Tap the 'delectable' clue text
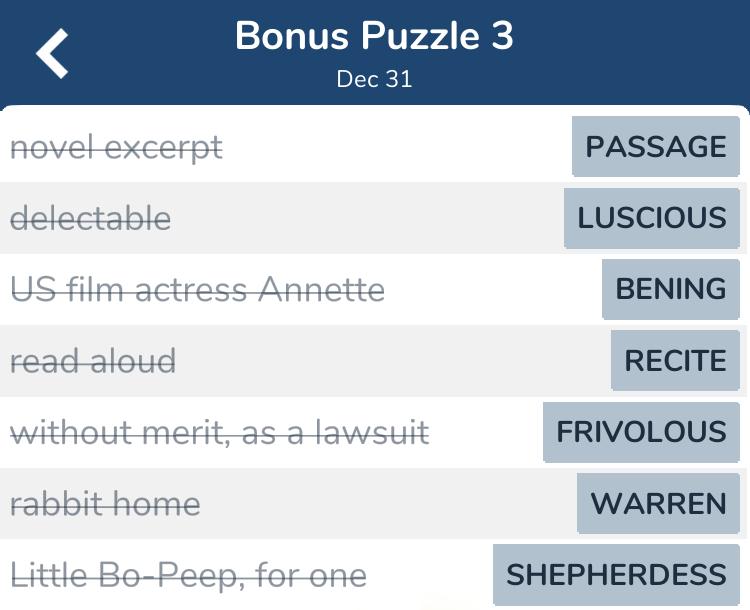The image size is (750, 610). (x=90, y=219)
